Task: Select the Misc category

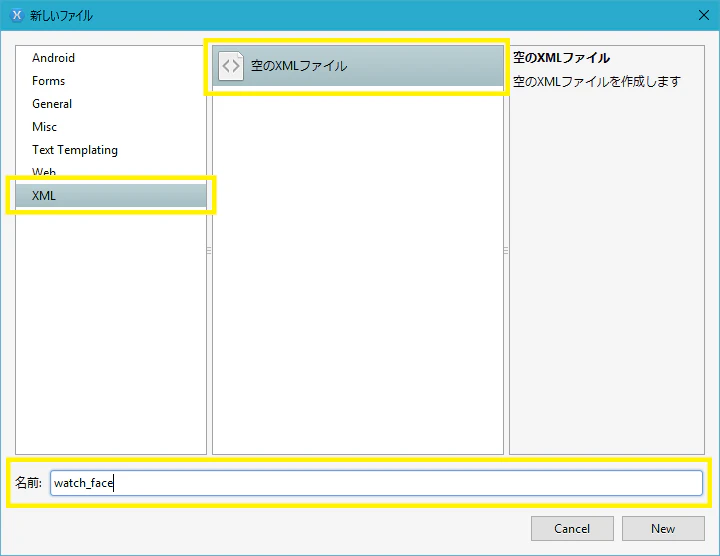Action: point(45,127)
